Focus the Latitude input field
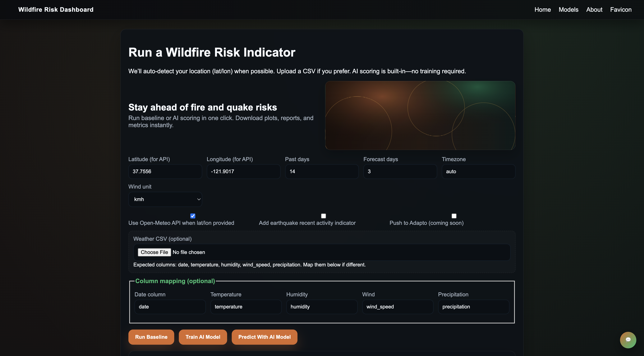The height and width of the screenshot is (356, 644). click(165, 171)
